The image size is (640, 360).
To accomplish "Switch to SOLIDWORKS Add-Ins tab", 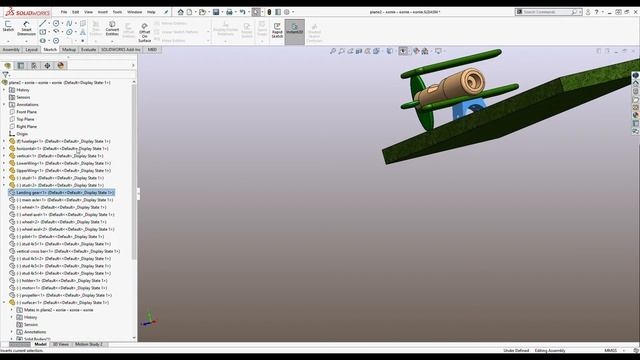I will (120, 50).
